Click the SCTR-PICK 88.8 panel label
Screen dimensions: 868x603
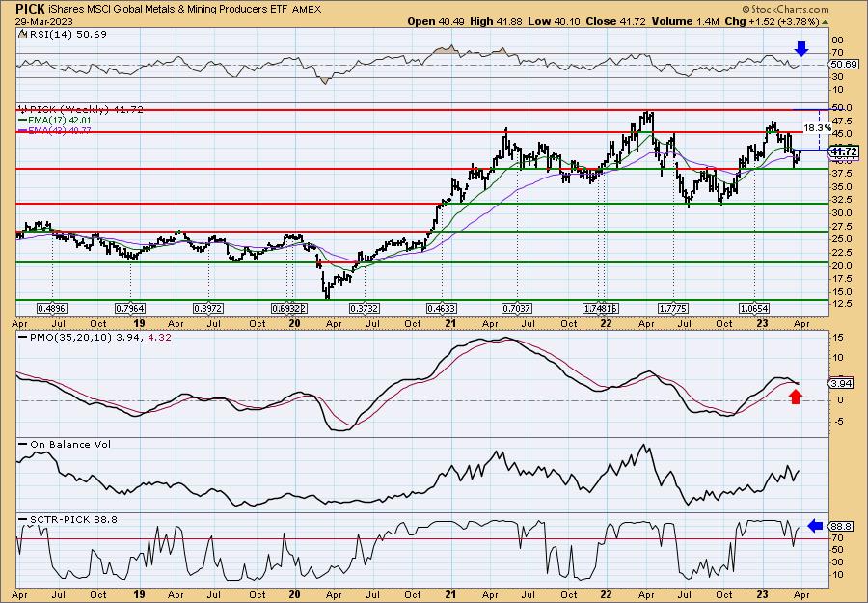pos(68,520)
